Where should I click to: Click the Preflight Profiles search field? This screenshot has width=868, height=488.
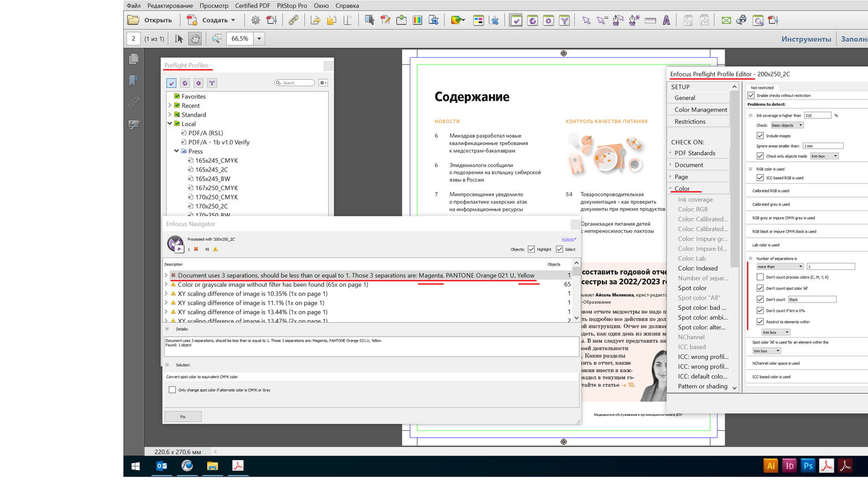coord(297,83)
